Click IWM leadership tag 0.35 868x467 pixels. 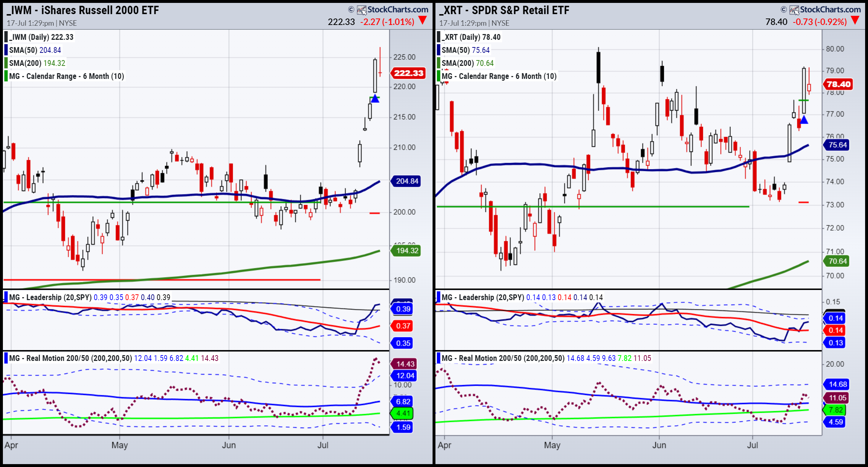[x=403, y=343]
